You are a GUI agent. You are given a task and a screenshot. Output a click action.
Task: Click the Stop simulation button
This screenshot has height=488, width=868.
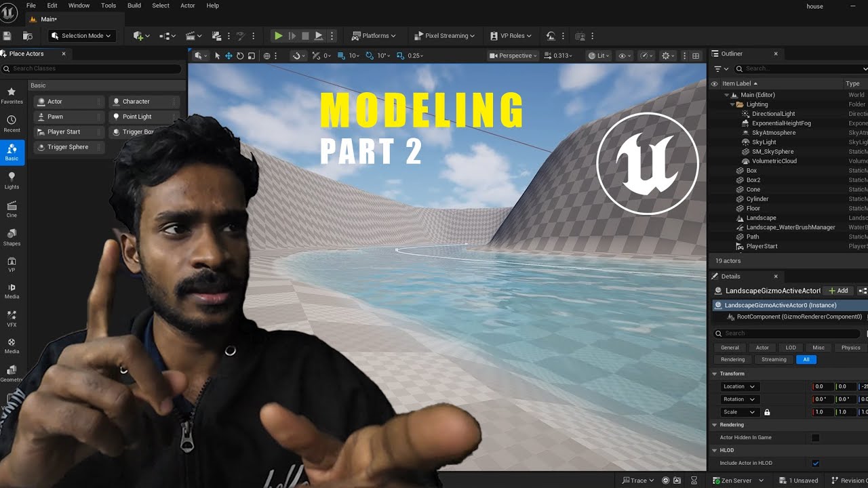click(305, 36)
